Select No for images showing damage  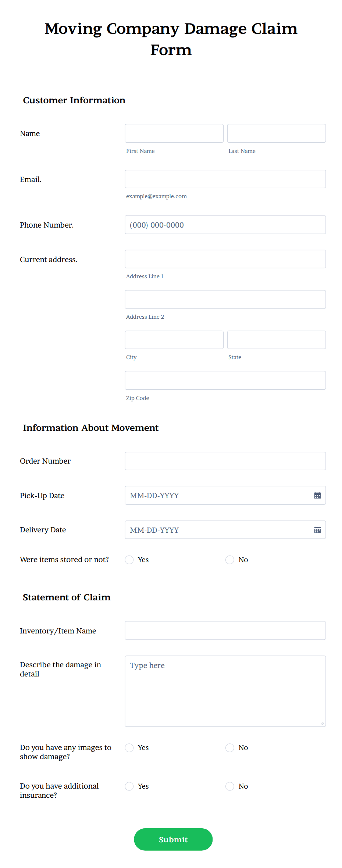coord(230,747)
